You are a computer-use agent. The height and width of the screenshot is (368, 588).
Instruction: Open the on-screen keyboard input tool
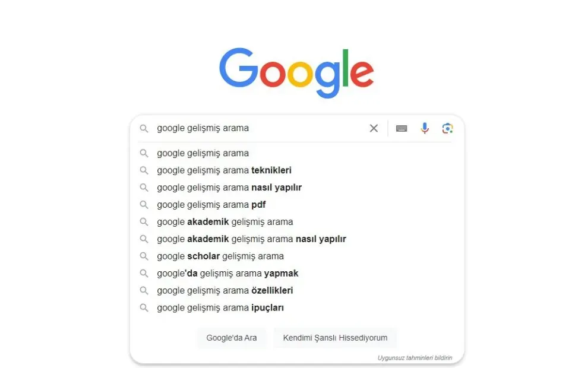(402, 128)
